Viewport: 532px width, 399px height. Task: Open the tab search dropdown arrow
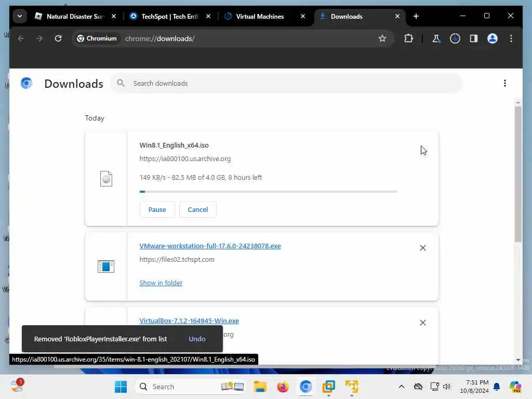point(20,16)
